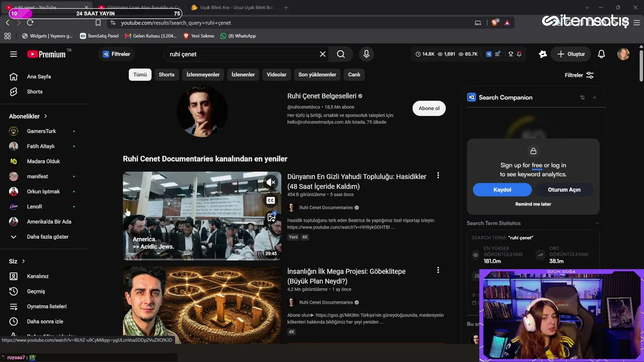Select the İzlenmeyenler filter chip
The image size is (644, 362).
203,74
